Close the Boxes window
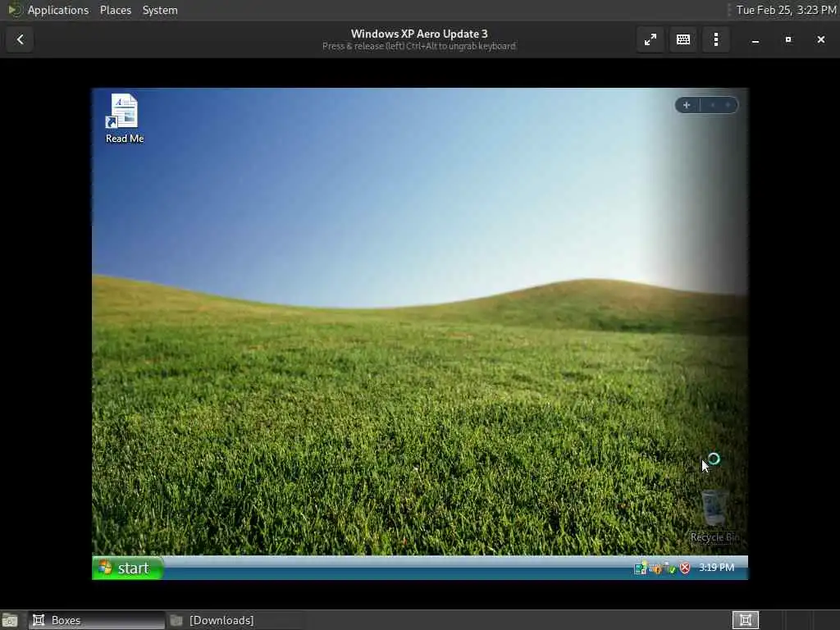 820,39
